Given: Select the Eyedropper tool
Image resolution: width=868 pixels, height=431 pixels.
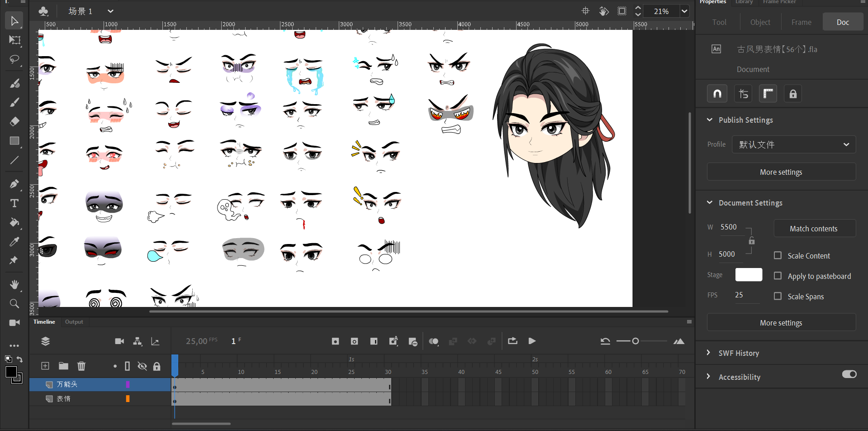Looking at the screenshot, I should pos(14,242).
